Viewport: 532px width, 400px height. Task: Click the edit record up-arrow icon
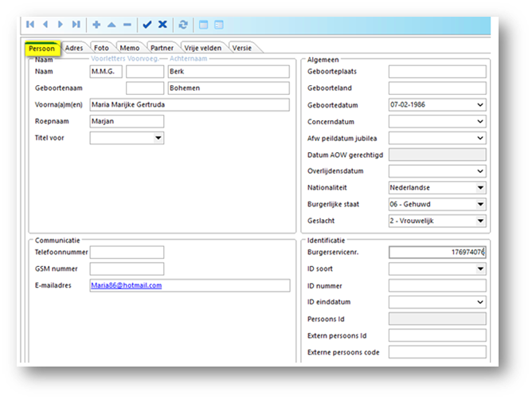coord(111,25)
